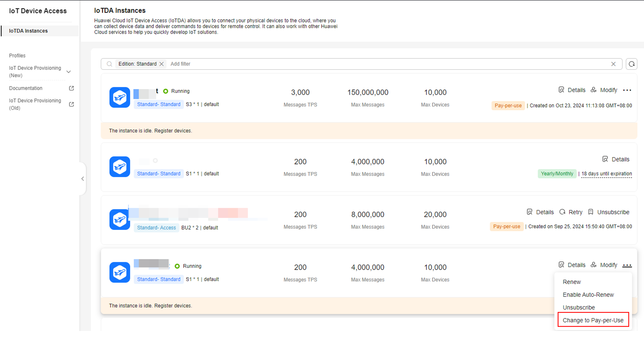Collapse the sidebar with the arrow handle

[x=83, y=179]
